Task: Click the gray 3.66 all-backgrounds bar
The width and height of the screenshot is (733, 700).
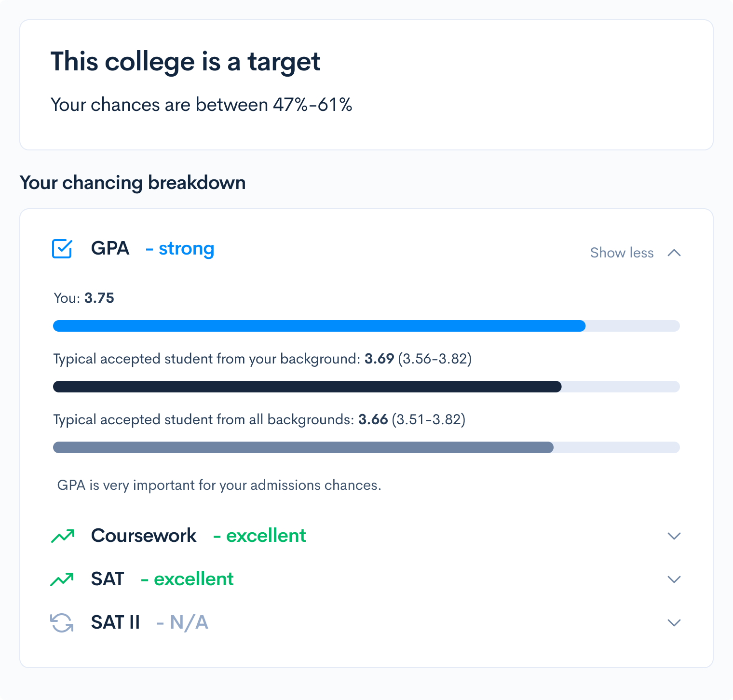Action: pyautogui.click(x=303, y=447)
